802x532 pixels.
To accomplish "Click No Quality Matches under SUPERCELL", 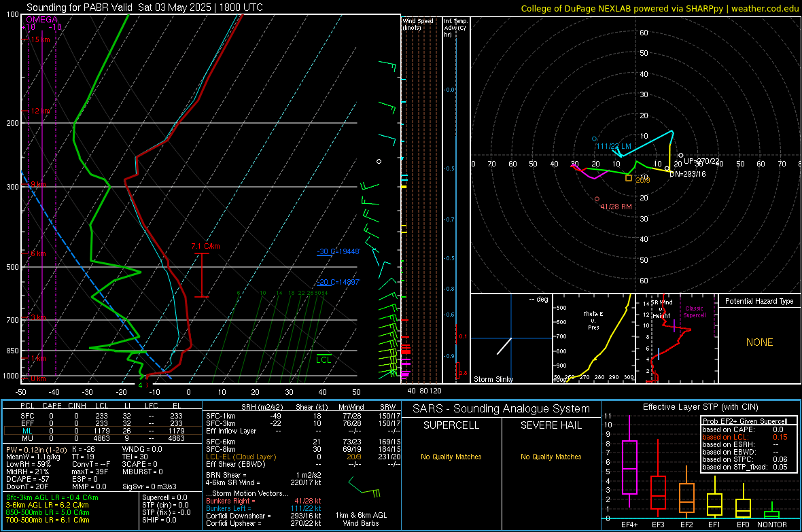I will (451, 457).
